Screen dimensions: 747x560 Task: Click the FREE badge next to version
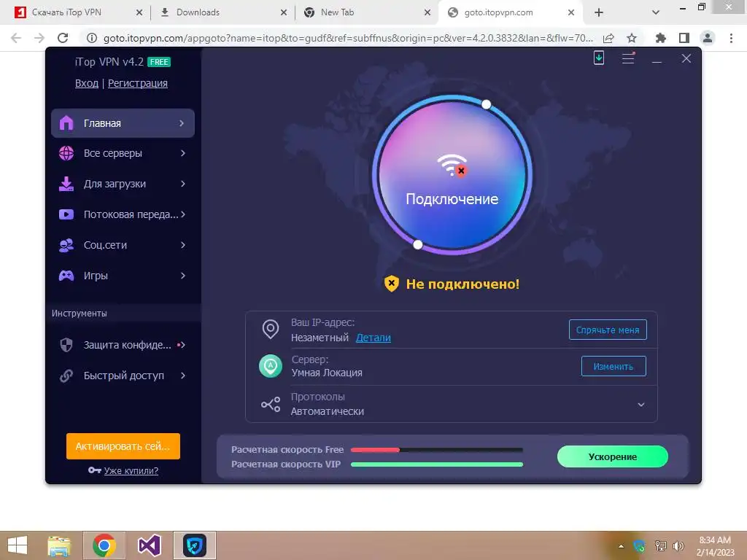click(159, 62)
